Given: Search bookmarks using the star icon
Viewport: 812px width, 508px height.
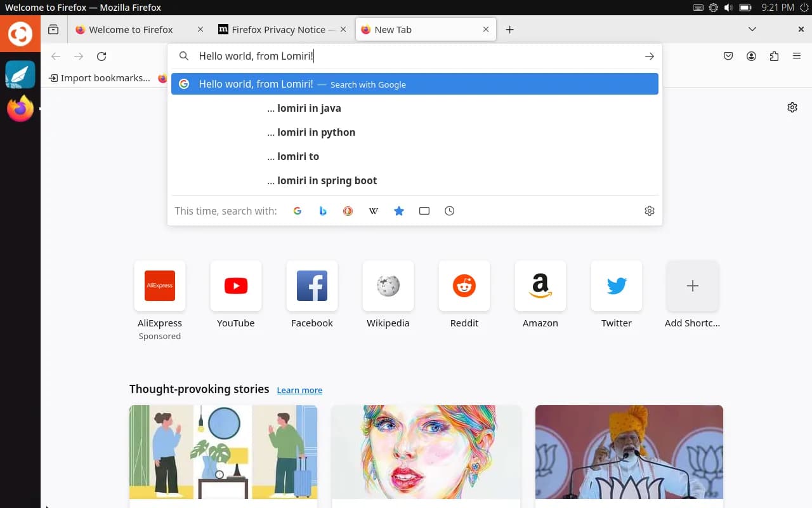Looking at the screenshot, I should [399, 210].
